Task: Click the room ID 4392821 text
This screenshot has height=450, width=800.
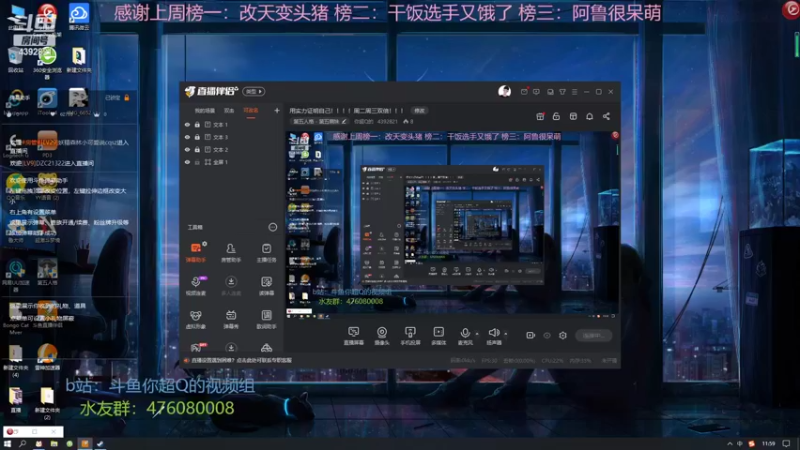Action: coord(387,121)
